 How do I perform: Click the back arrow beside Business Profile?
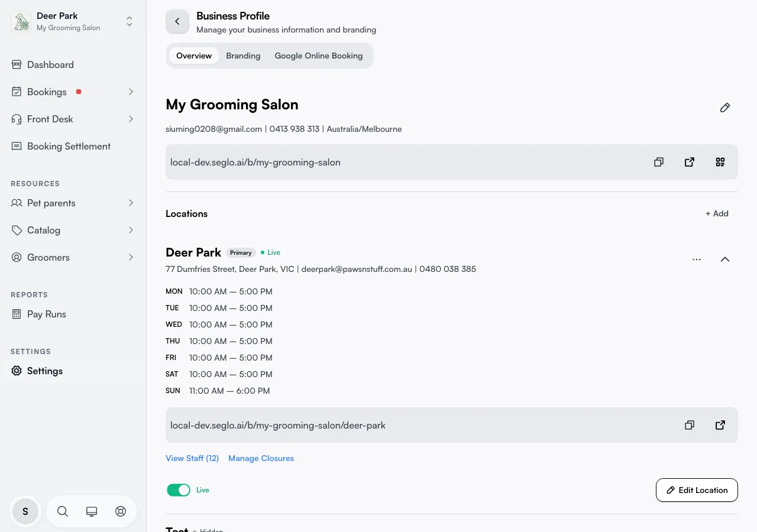point(177,21)
